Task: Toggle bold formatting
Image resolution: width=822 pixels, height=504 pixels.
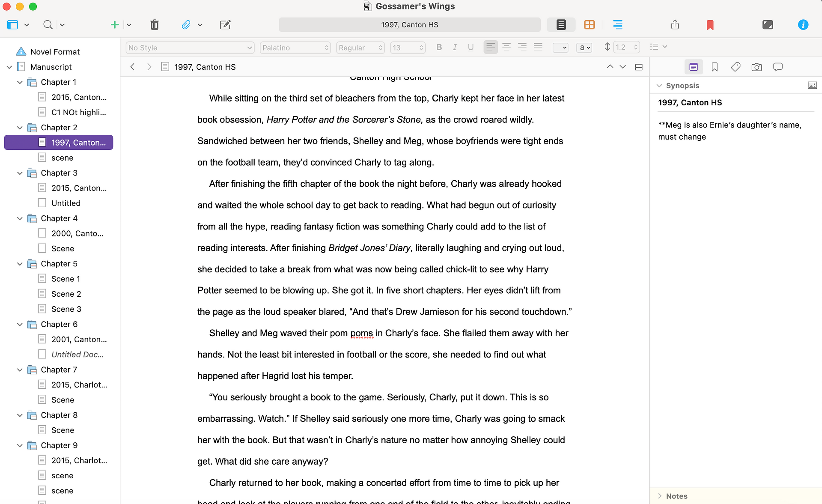Action: click(x=439, y=48)
